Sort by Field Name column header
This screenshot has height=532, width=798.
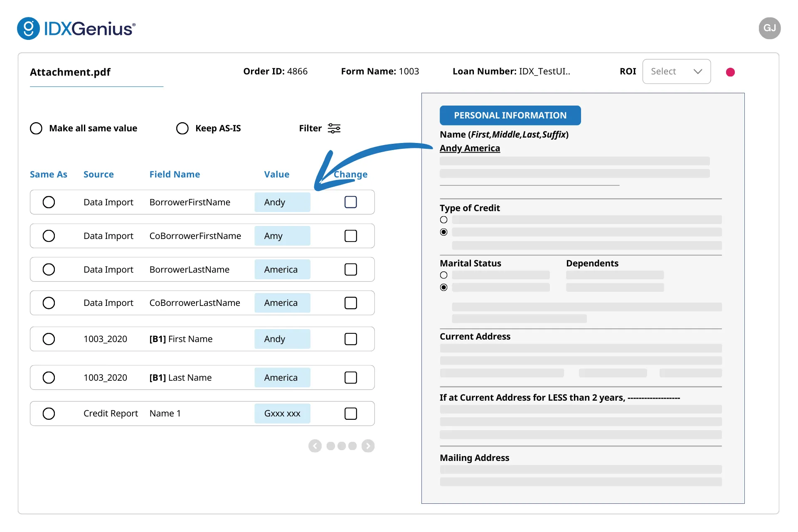click(175, 174)
